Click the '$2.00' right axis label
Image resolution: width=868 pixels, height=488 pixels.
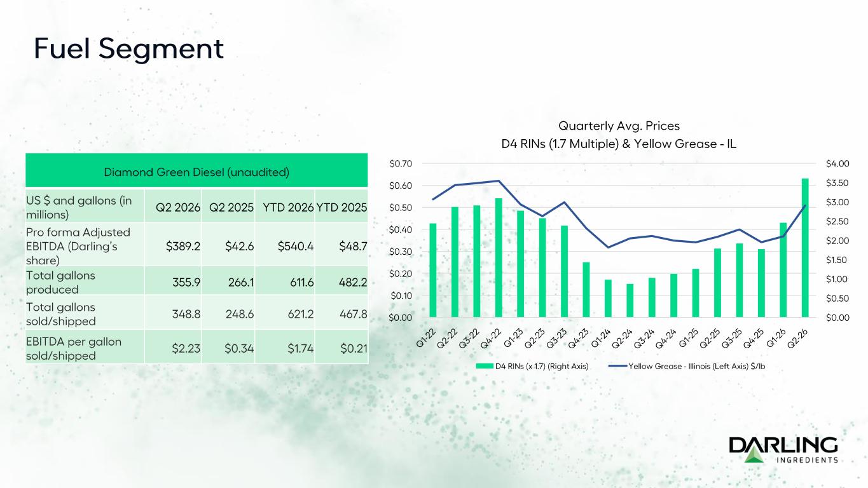(838, 241)
